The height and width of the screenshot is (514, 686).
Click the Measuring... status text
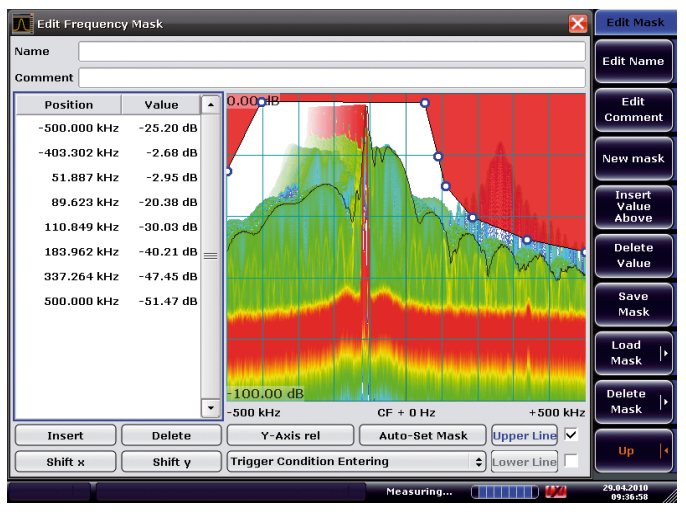tap(419, 492)
